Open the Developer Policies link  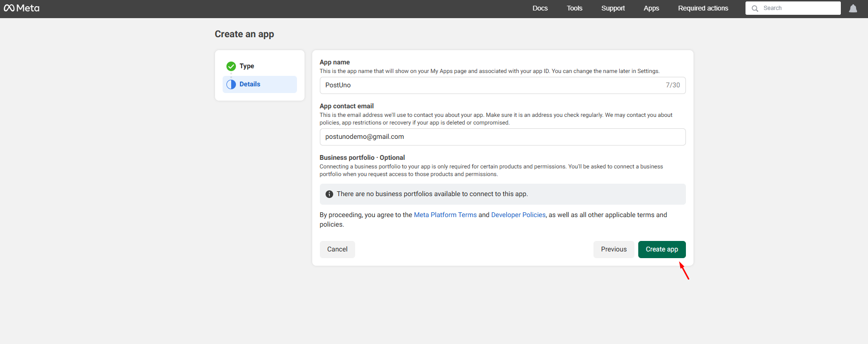click(518, 215)
